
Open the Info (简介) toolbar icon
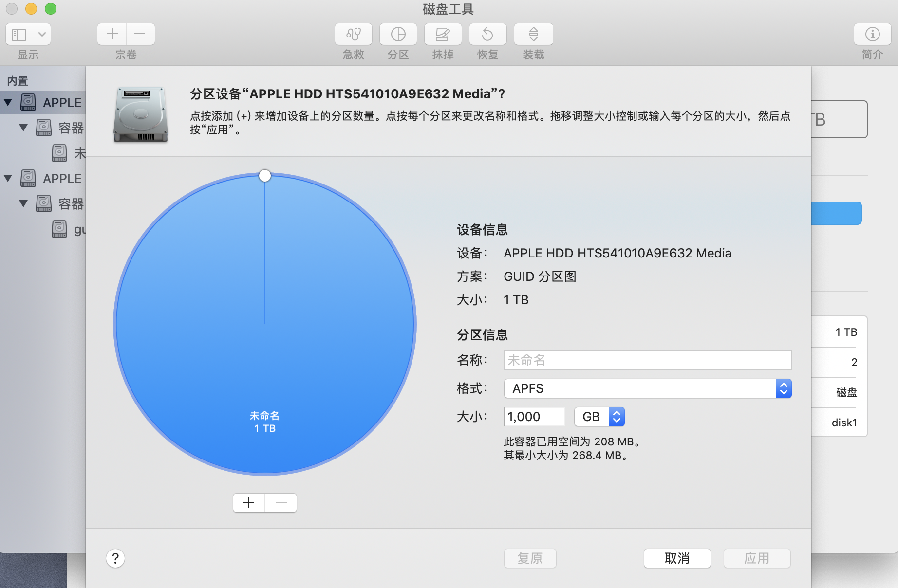872,34
